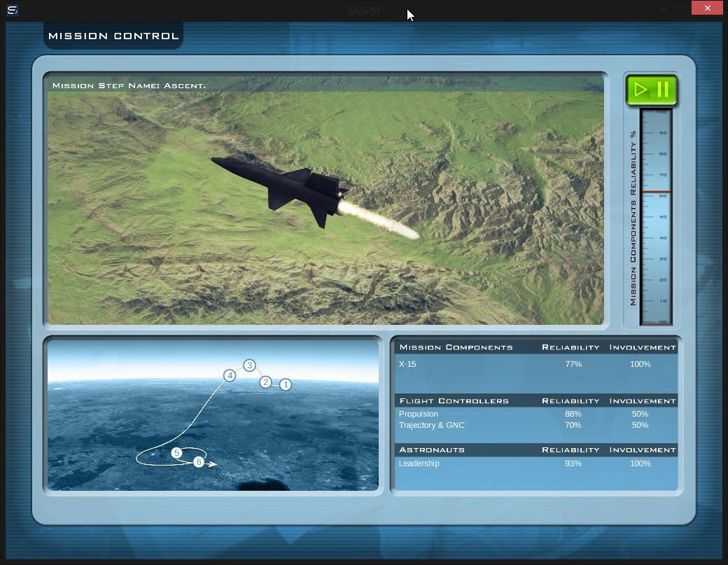
Task: Click the Flight Controllers header
Action: [x=454, y=400]
